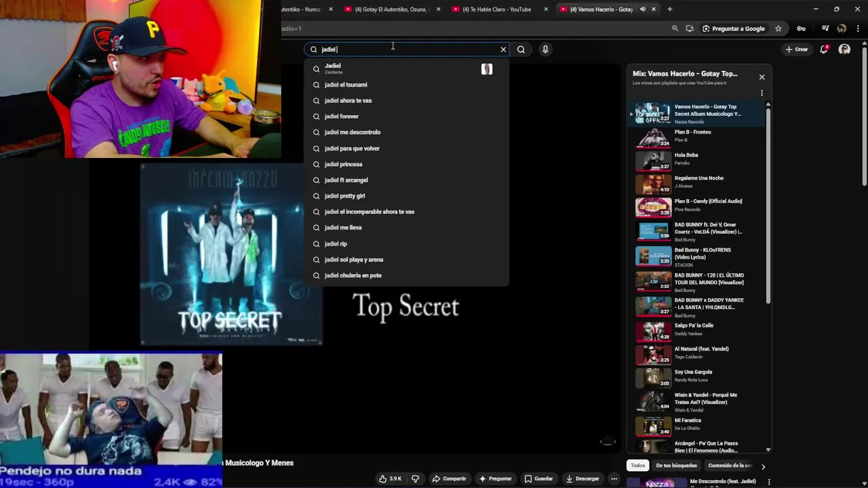This screenshot has height=488, width=868.
Task: Click the Compartir share button
Action: [x=449, y=479]
